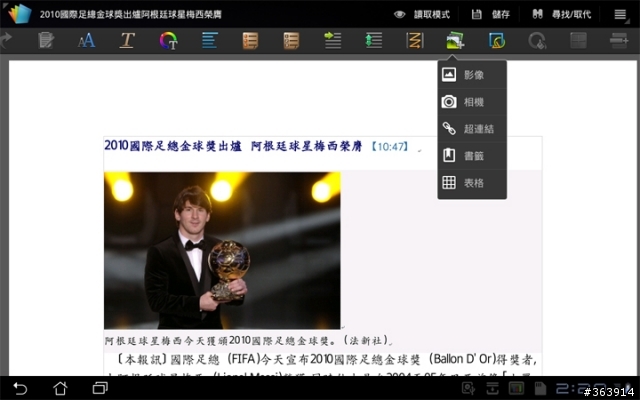The height and width of the screenshot is (400, 640).
Task: Choose 影像 image from insert menu
Action: pyautogui.click(x=472, y=75)
